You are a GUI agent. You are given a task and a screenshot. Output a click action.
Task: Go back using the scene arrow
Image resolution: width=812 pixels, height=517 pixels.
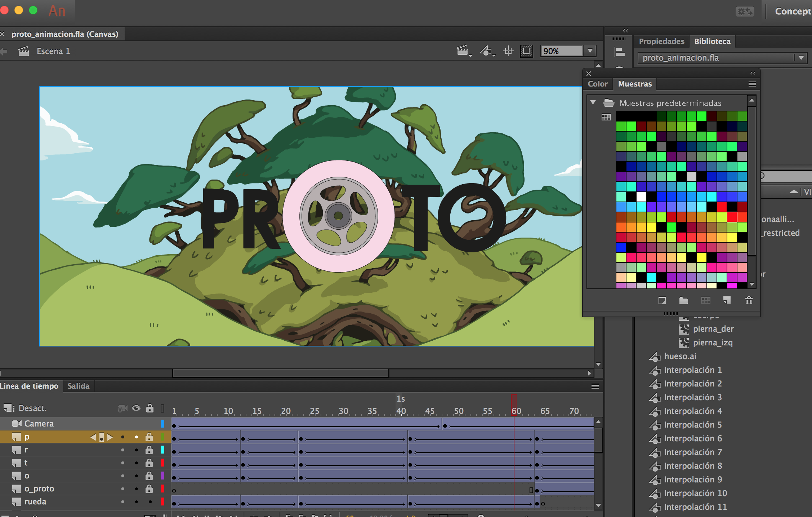[x=4, y=51]
